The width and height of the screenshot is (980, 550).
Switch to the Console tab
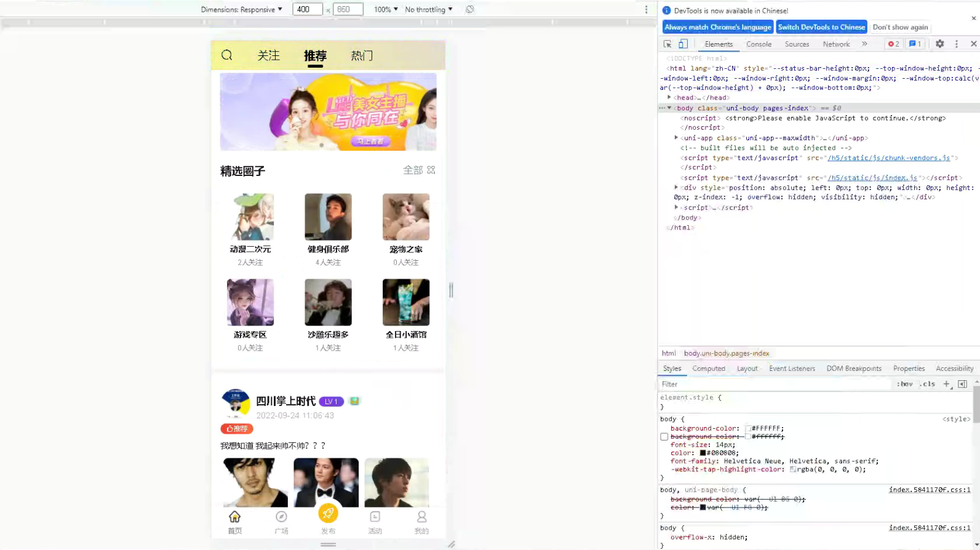pyautogui.click(x=759, y=44)
